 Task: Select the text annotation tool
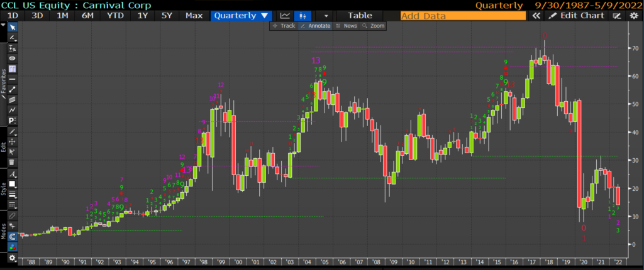tap(13, 68)
